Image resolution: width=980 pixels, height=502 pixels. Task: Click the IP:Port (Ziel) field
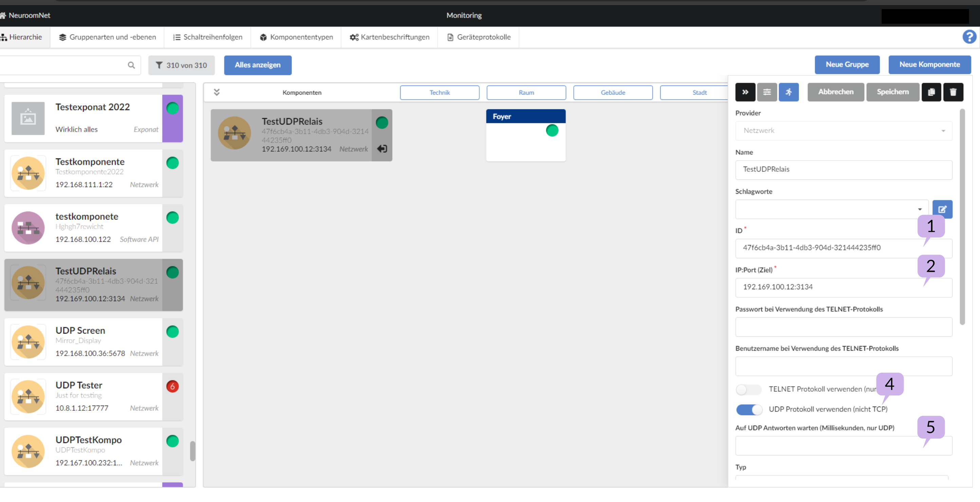(x=844, y=287)
